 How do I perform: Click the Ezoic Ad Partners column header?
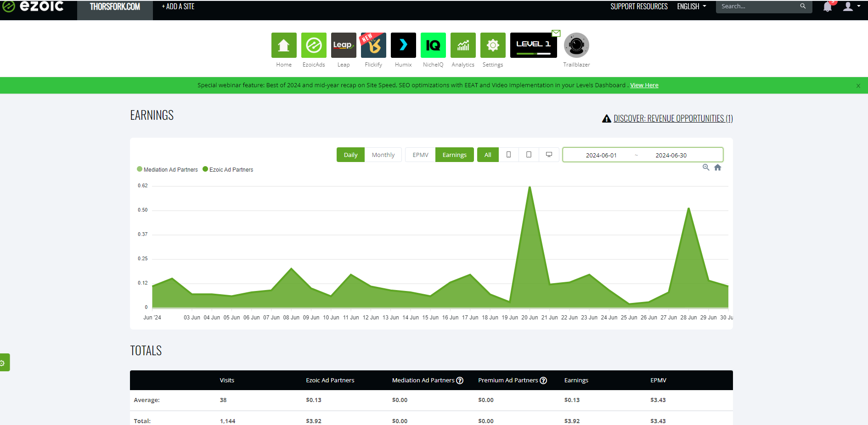330,380
